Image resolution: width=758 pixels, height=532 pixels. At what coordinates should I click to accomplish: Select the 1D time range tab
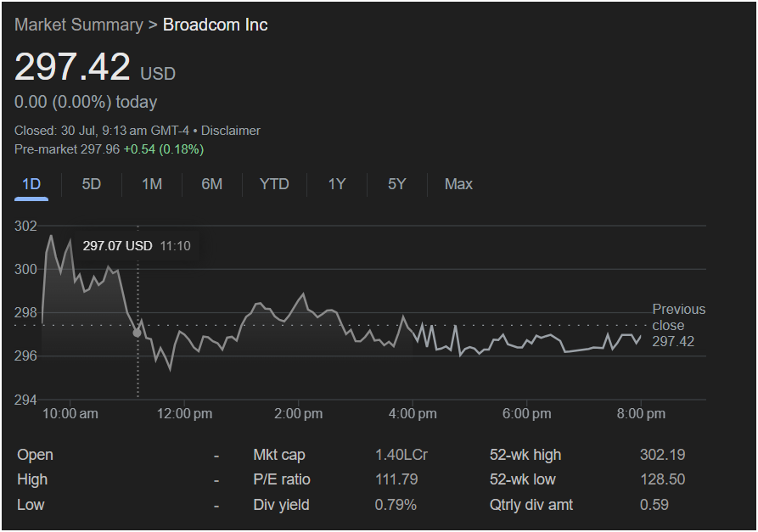31,184
